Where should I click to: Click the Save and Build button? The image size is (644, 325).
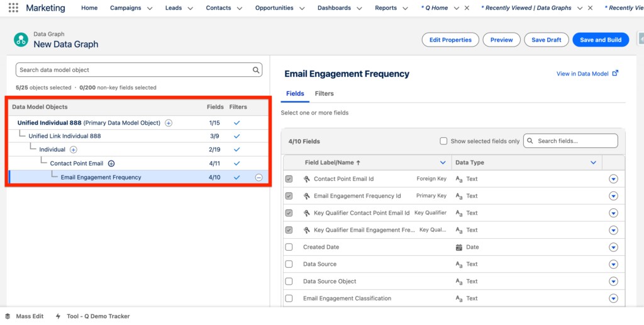point(600,40)
